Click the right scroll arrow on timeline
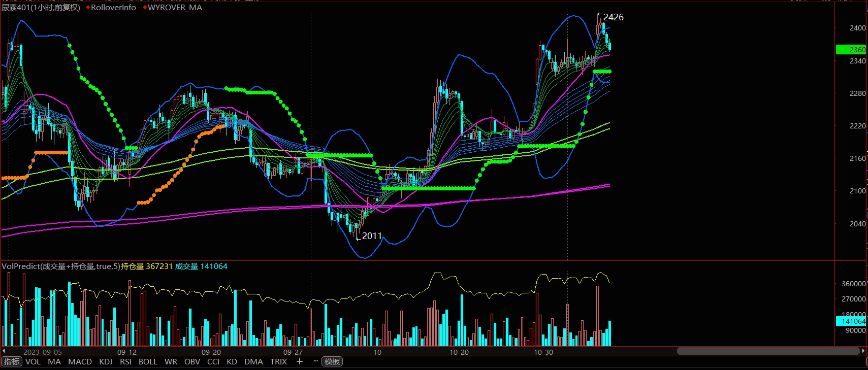 point(863,351)
